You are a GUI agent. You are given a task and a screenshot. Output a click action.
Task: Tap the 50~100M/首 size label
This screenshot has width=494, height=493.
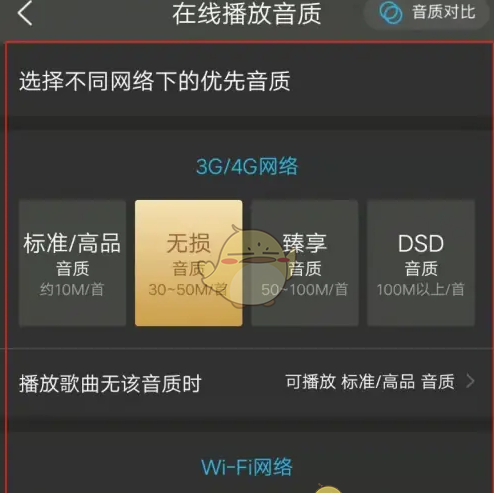(x=305, y=289)
